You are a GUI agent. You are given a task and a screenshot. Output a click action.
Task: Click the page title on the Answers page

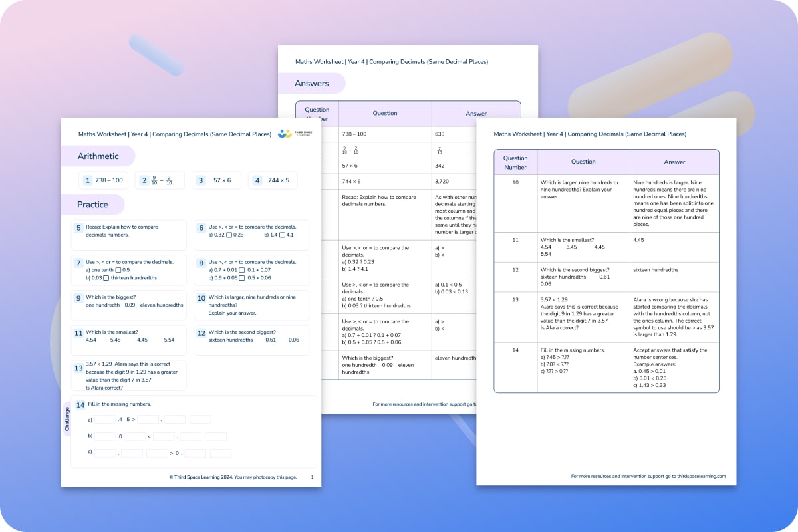coord(392,61)
